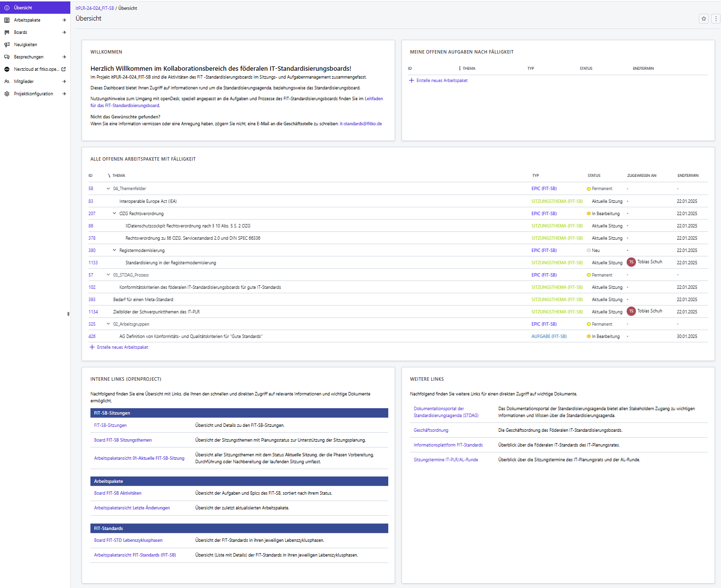Collapse the OZG Rechtsverordnung row

pyautogui.click(x=115, y=214)
